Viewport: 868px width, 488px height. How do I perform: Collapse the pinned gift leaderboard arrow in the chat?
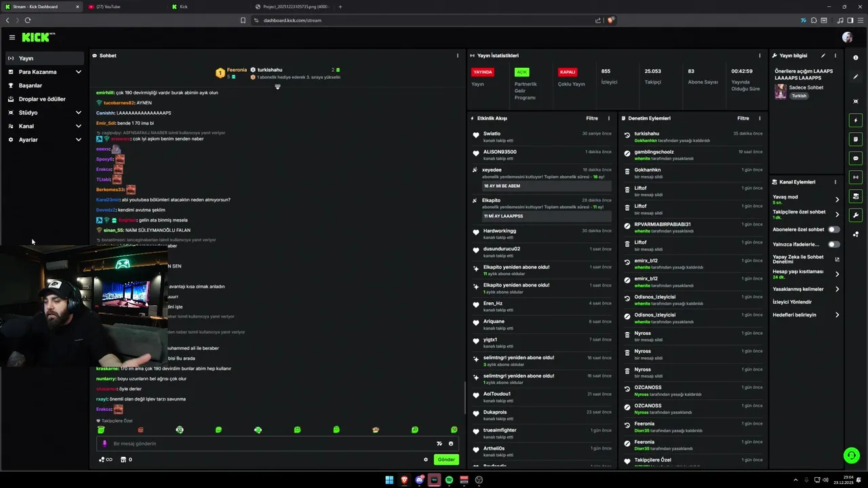point(277,87)
